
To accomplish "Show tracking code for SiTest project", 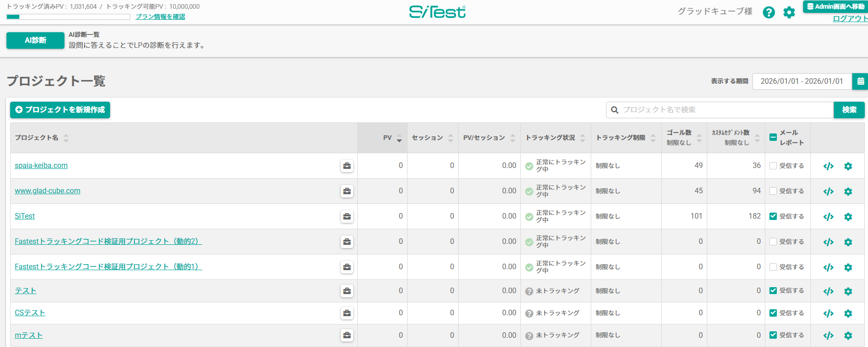I will [828, 217].
